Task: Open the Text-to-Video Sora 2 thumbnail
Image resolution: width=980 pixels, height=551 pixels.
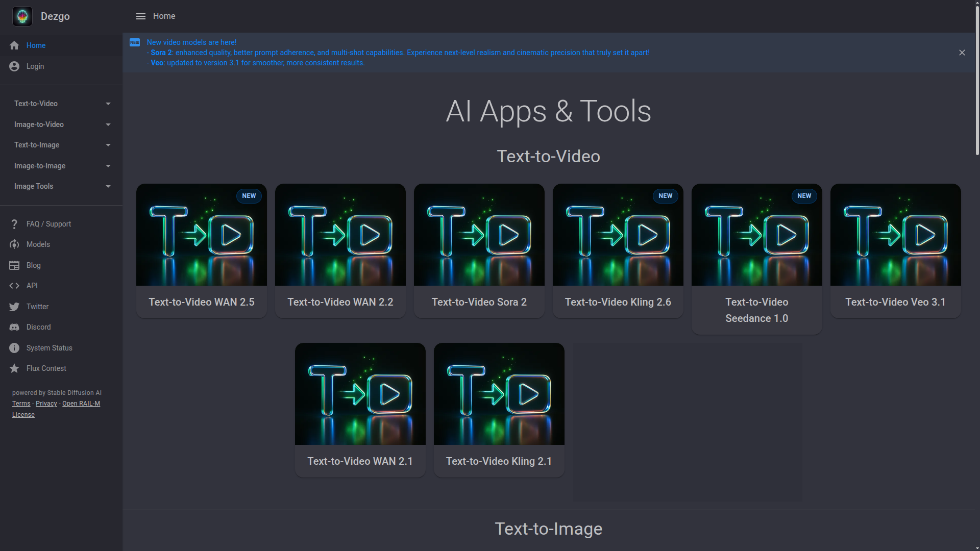Action: click(x=479, y=235)
